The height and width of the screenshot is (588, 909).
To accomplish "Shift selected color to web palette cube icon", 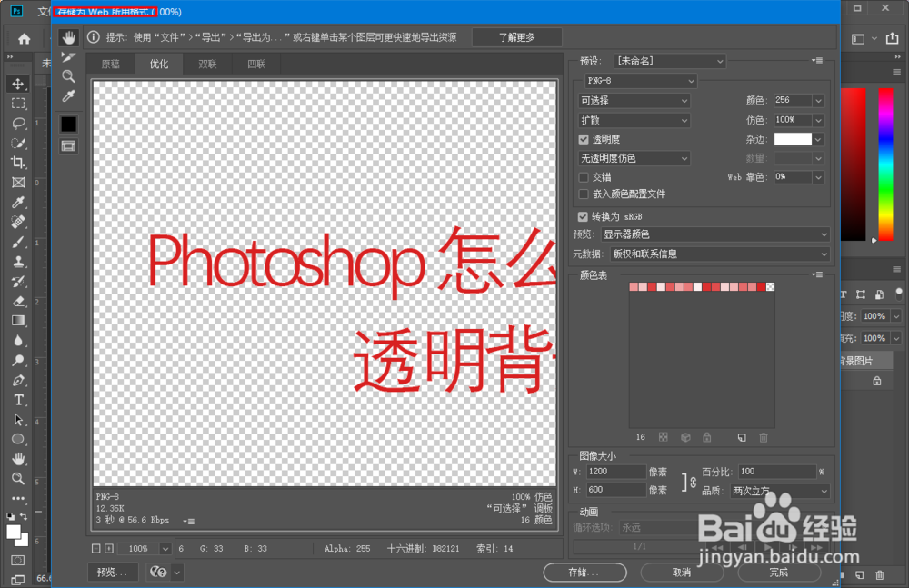I will [x=685, y=437].
